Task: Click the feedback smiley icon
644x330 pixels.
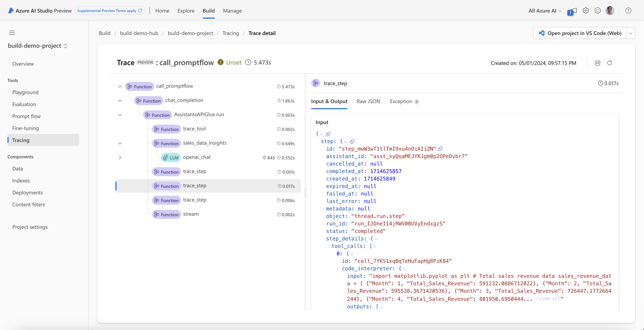Action: 597,10
